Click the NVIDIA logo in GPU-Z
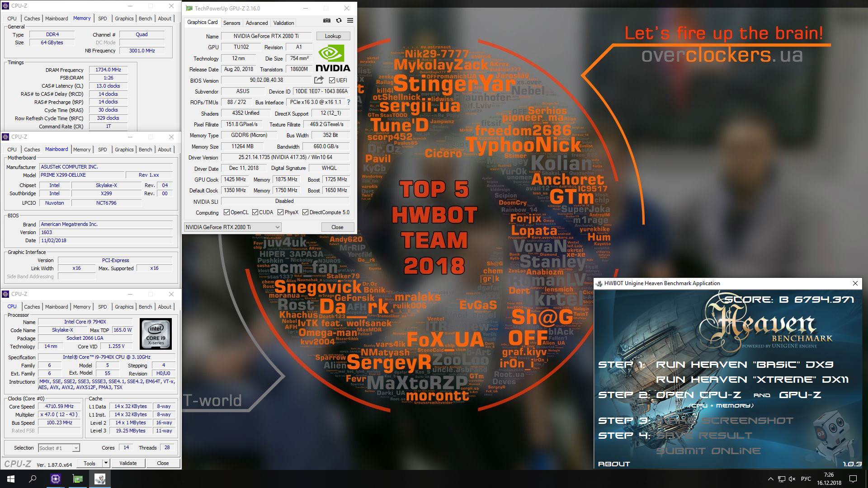The image size is (868, 488). (x=333, y=58)
